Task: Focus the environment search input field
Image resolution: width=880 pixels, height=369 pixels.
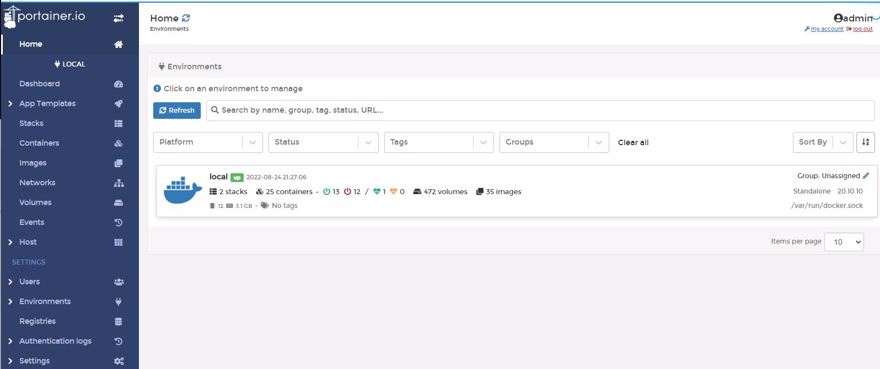Action: 540,111
